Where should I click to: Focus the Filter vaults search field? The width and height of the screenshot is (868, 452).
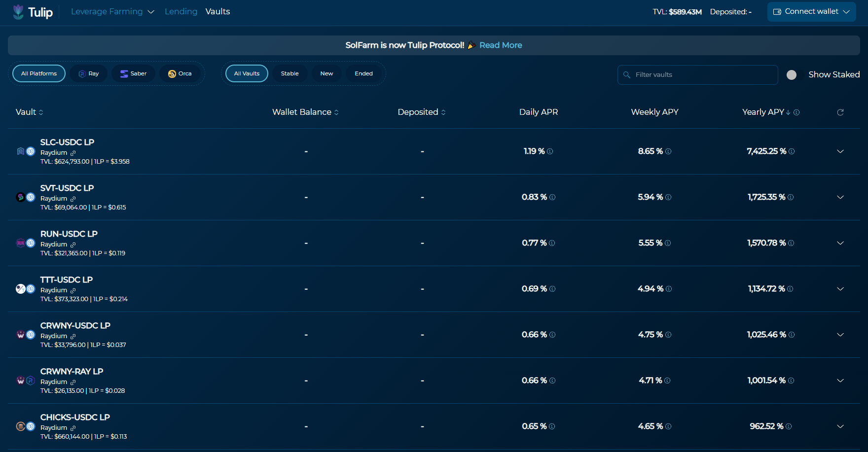click(x=697, y=75)
